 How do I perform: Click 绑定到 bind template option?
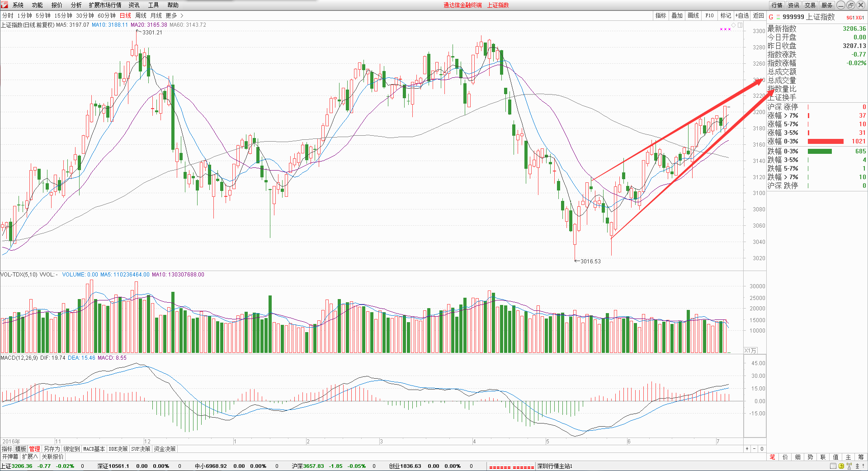click(x=71, y=449)
